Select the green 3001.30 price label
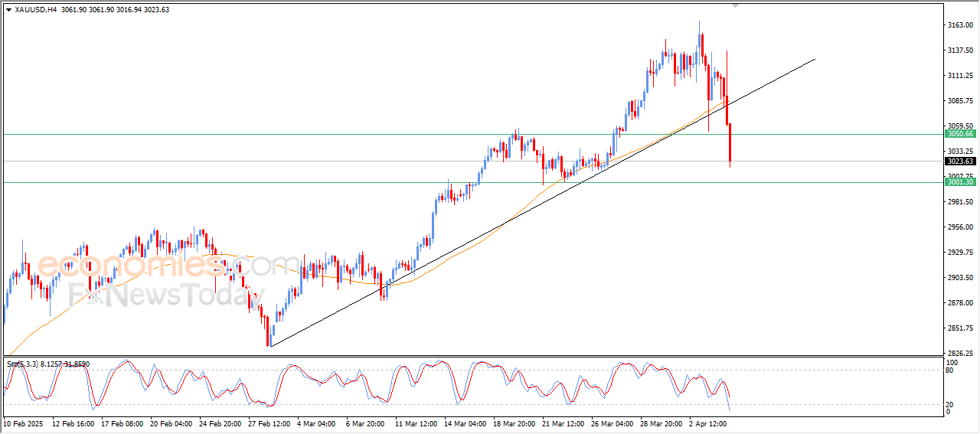Viewport: 980px width, 434px height. [x=960, y=182]
